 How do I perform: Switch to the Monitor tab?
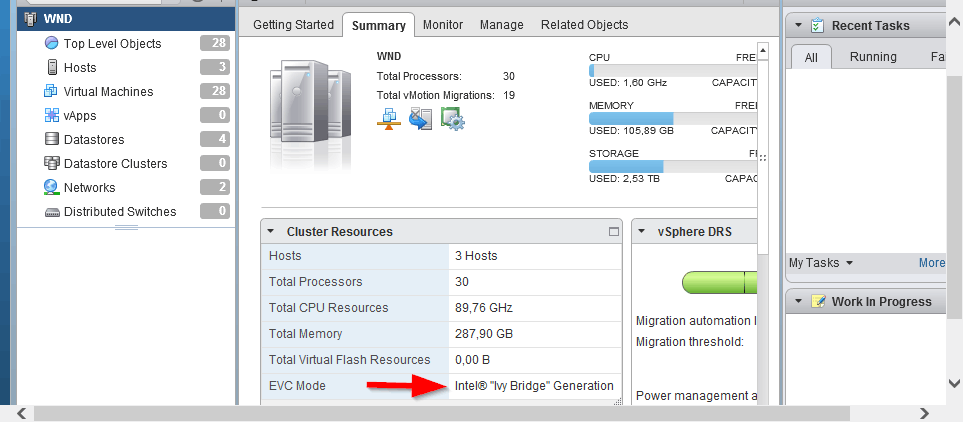[443, 25]
